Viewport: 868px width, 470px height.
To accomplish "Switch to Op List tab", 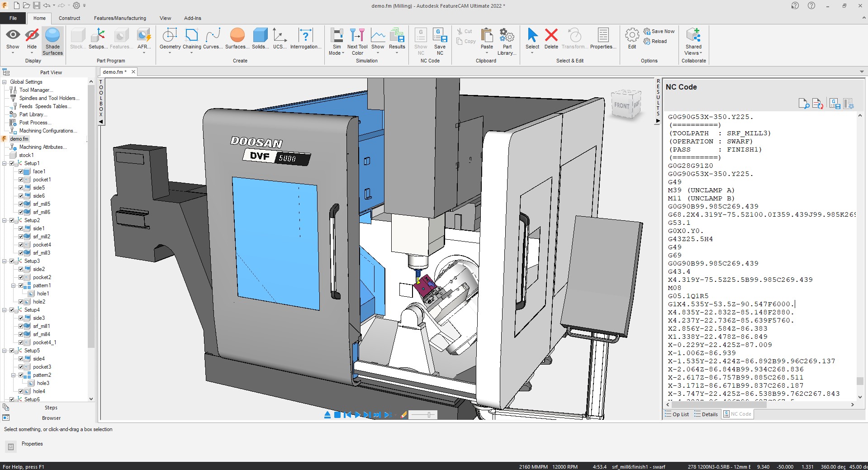I will point(677,414).
